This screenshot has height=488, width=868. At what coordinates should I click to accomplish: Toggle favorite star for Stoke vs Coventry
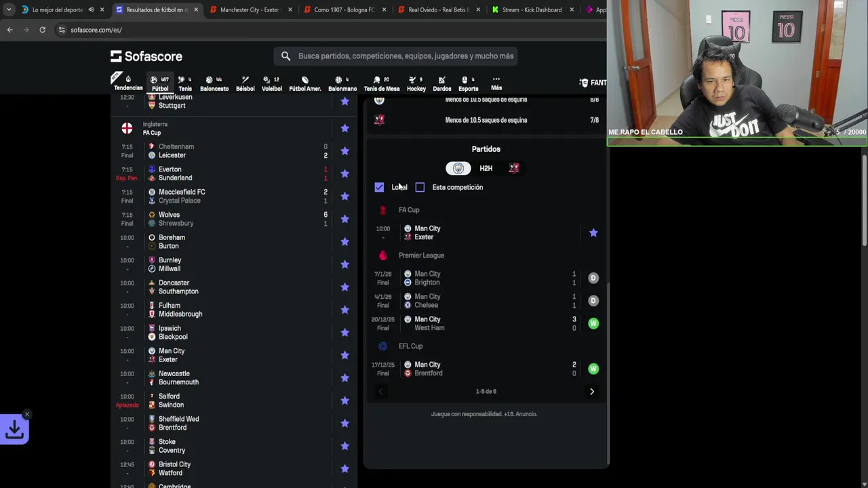pyautogui.click(x=344, y=446)
